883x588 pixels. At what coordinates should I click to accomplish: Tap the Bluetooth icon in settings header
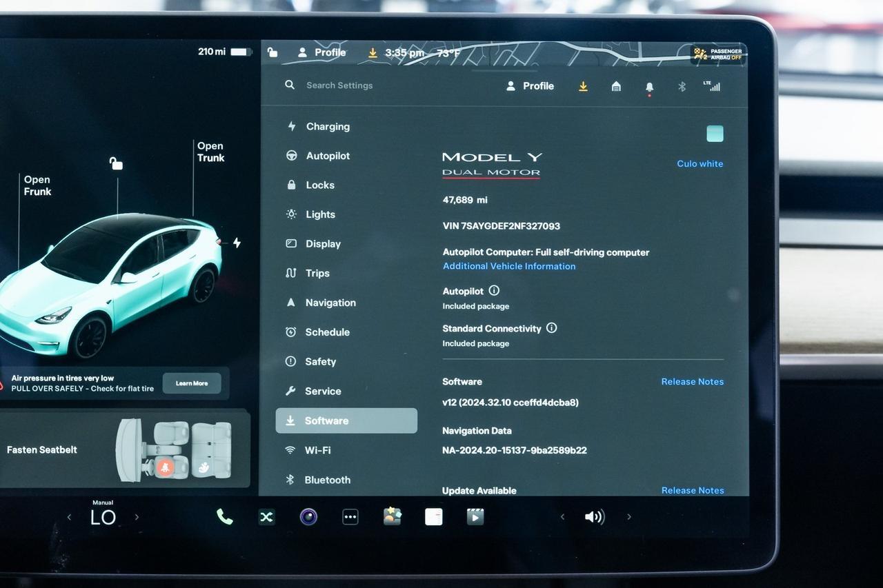tap(682, 86)
